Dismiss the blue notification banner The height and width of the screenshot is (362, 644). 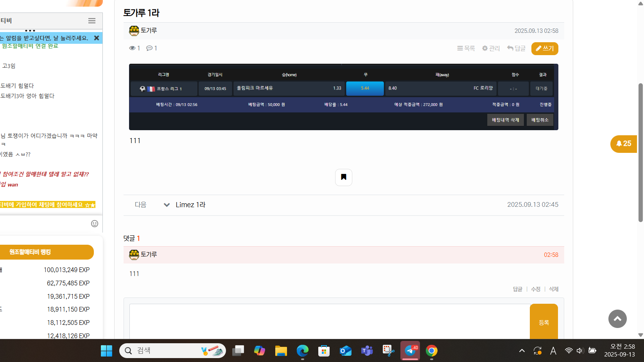tap(96, 38)
